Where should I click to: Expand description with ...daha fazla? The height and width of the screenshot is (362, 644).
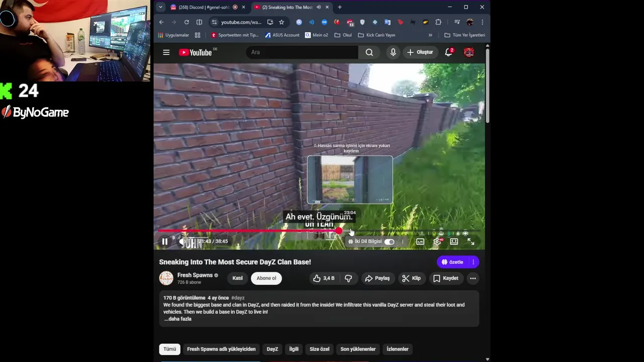point(178,319)
